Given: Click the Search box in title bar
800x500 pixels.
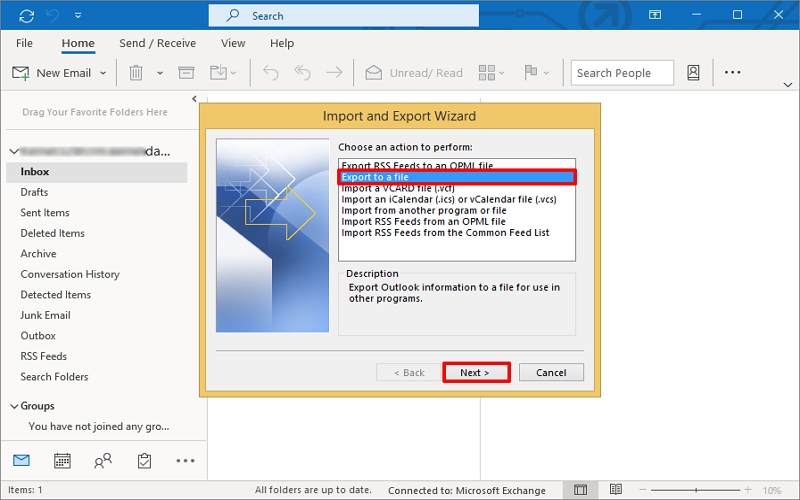Looking at the screenshot, I should click(x=343, y=16).
